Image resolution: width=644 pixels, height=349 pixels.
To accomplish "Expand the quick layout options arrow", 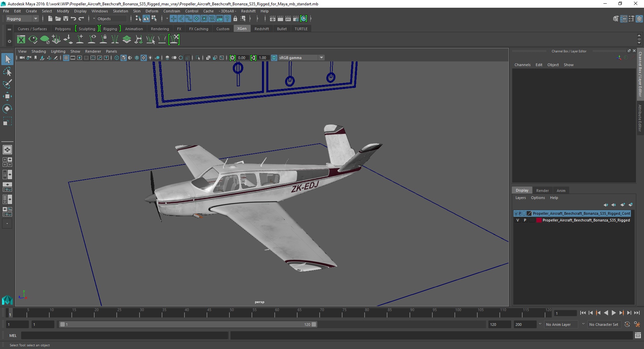I will (x=7, y=223).
